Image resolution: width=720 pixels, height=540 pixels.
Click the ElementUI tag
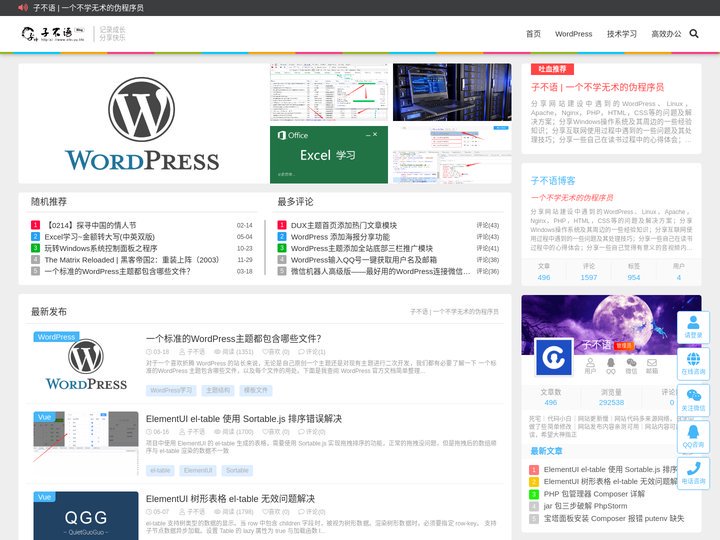pyautogui.click(x=198, y=470)
